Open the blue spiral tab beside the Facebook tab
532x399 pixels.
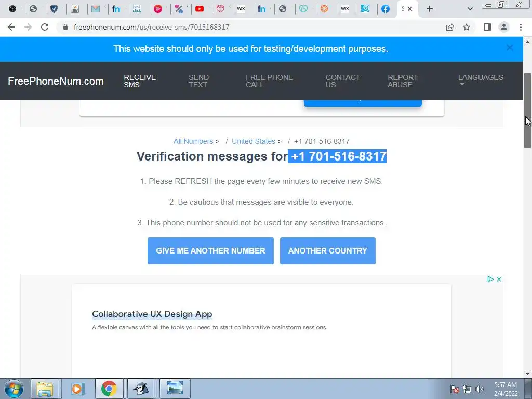tap(365, 8)
